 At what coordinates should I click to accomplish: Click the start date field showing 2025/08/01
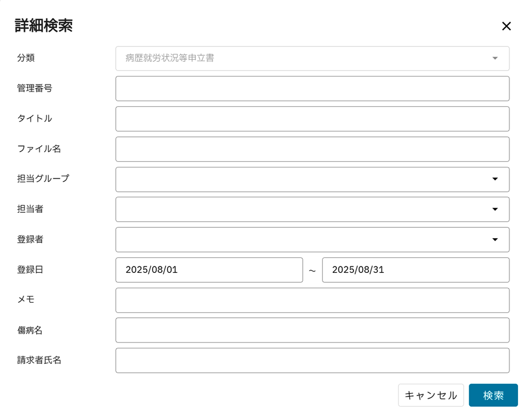point(209,270)
